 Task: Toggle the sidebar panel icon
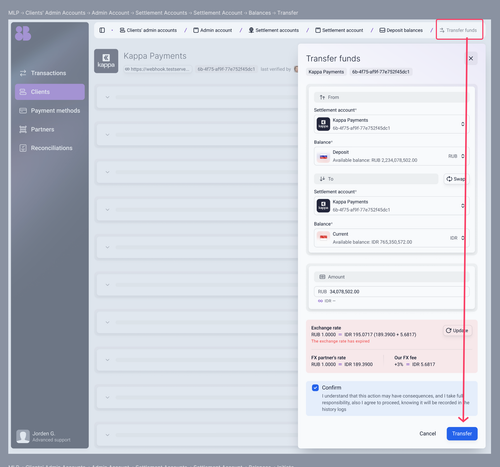pyautogui.click(x=102, y=30)
